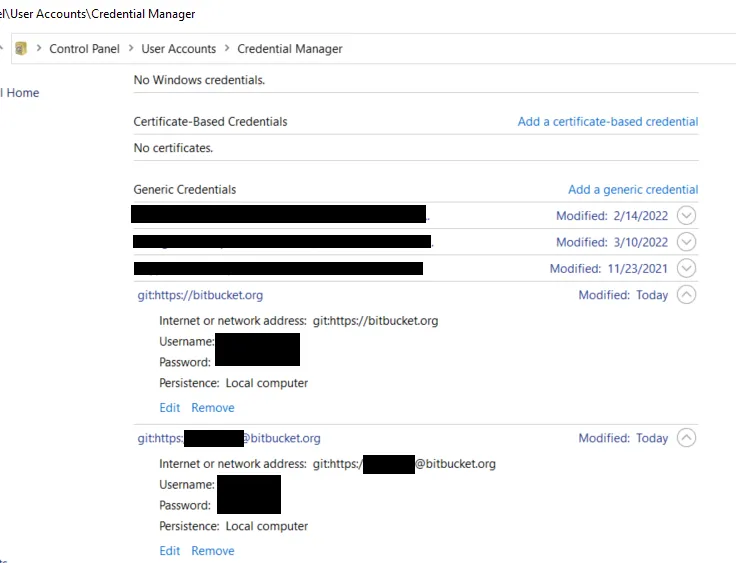Open the Control Panel Home link
The width and height of the screenshot is (736, 563).
(20, 93)
